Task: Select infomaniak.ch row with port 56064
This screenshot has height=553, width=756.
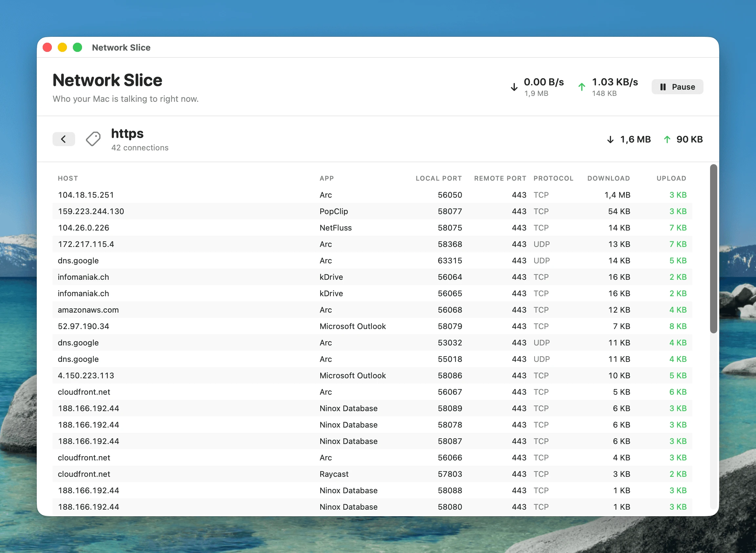Action: click(372, 277)
